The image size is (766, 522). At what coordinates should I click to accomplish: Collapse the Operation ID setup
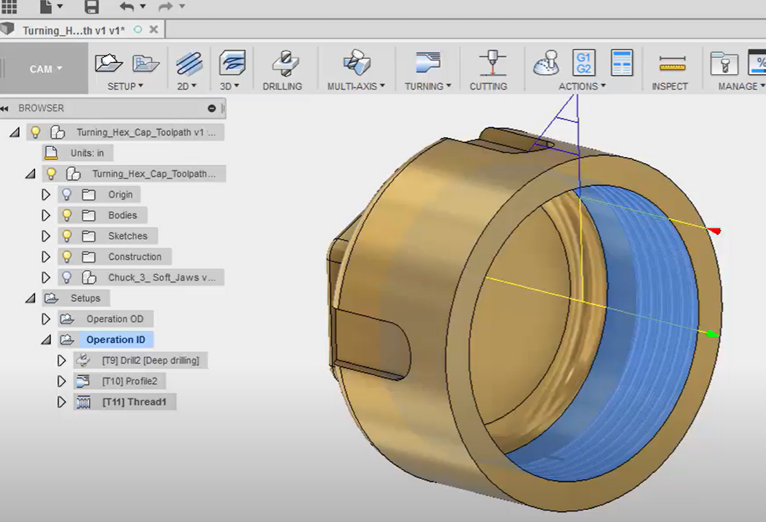pyautogui.click(x=46, y=340)
